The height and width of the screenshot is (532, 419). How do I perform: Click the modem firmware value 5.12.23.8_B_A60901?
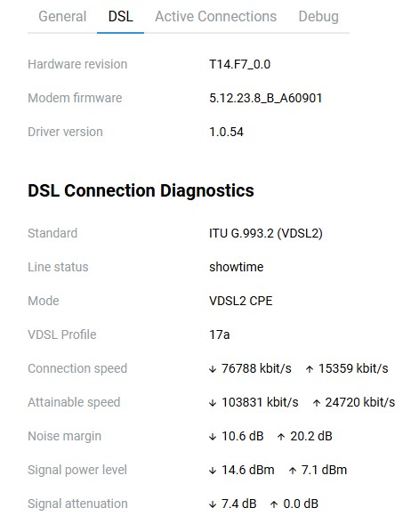tap(265, 98)
